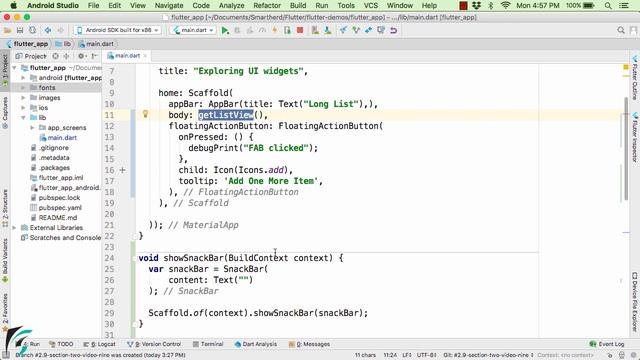The image size is (640, 360).
Task: Click the lib breadcrumb in navigation bar
Action: point(63,44)
